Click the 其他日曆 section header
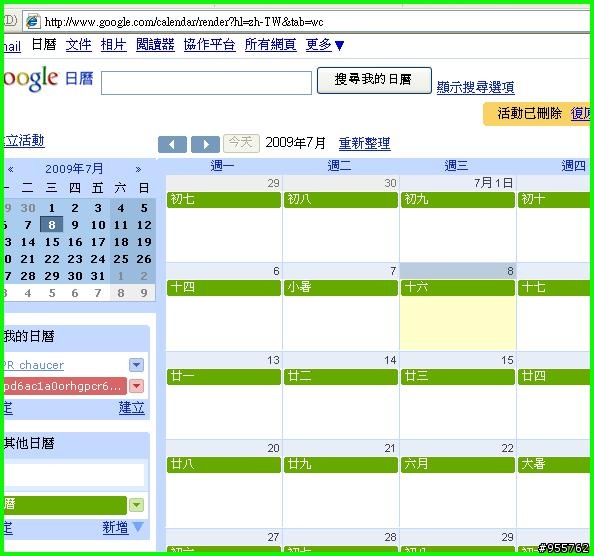Viewport: 594px width, 556px height. [x=30, y=443]
